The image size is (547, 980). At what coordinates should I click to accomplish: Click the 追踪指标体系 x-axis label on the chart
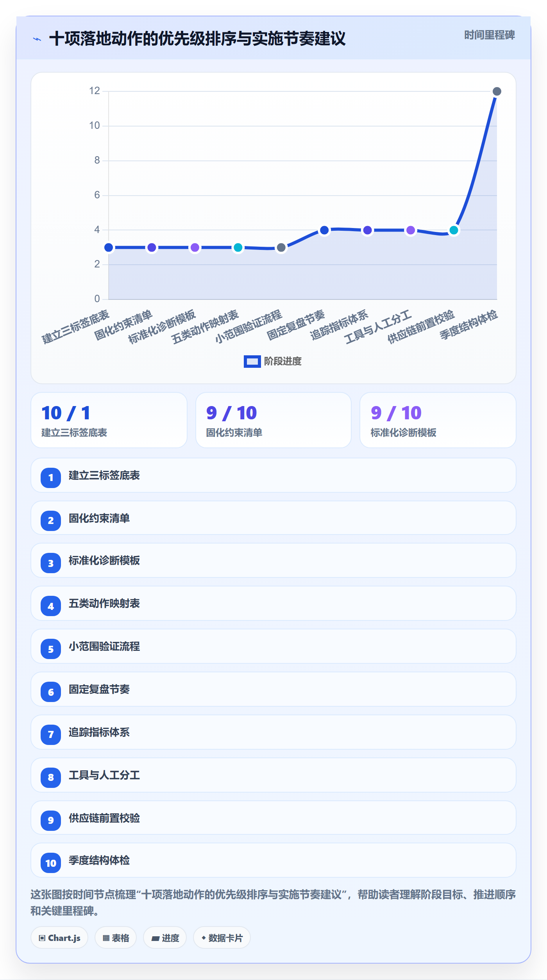(x=339, y=325)
